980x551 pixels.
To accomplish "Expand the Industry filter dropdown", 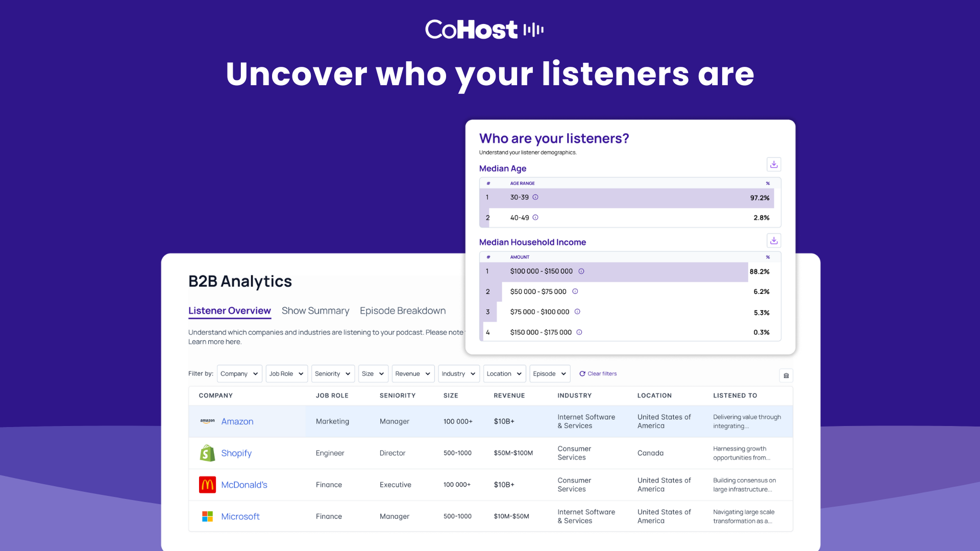I will [458, 374].
